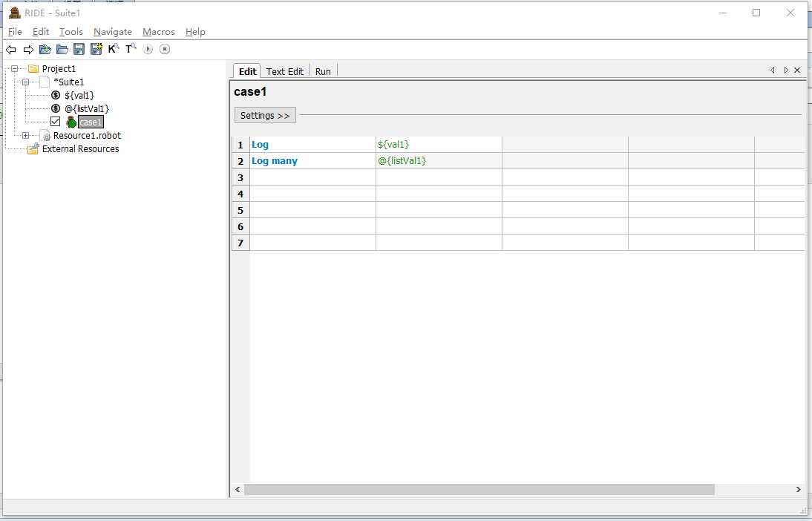
Task: Open the Help menu
Action: coord(195,32)
